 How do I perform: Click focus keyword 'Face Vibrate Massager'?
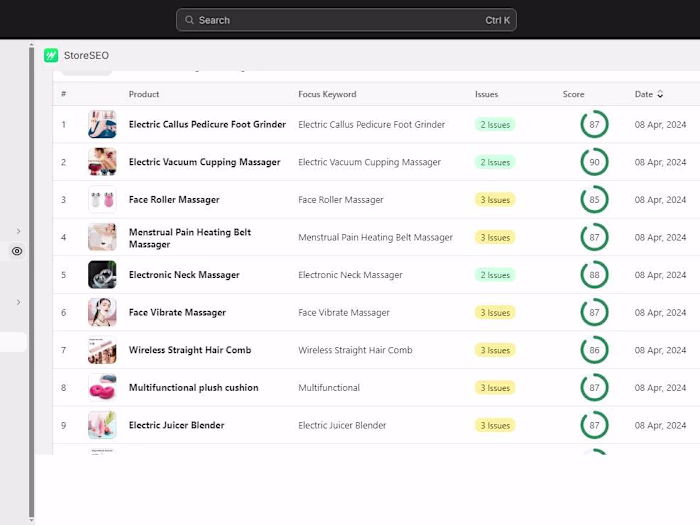coord(344,312)
